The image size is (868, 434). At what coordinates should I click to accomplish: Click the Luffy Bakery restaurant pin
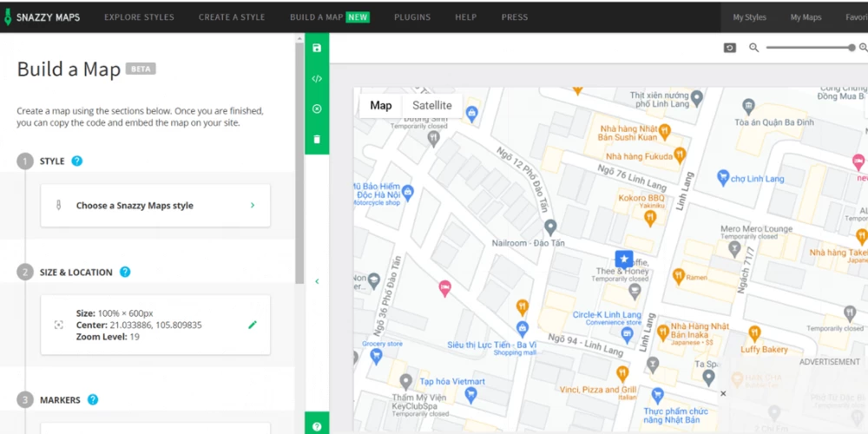coord(754,333)
